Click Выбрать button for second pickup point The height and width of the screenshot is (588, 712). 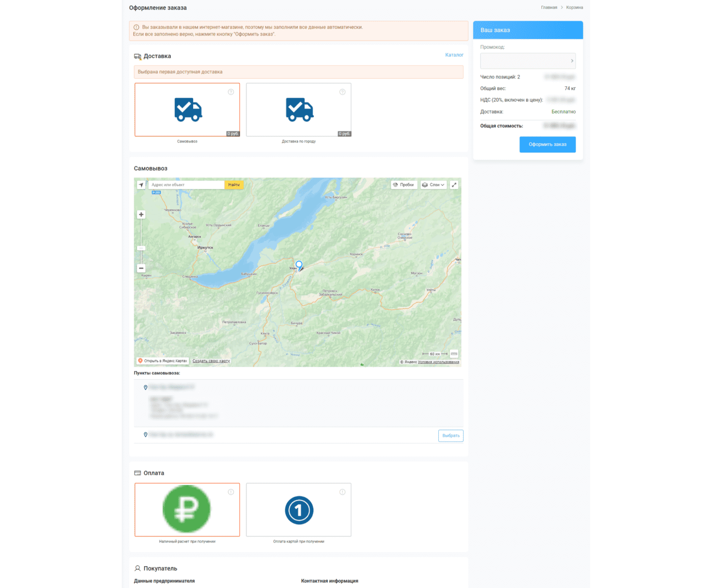(x=451, y=436)
